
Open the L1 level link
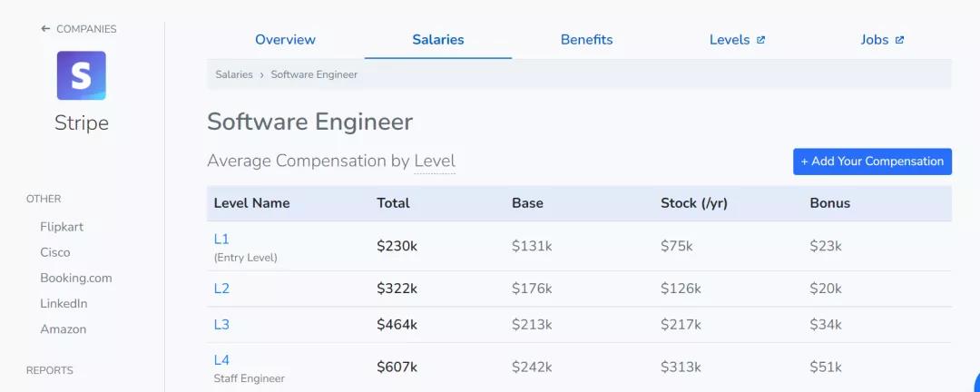[x=221, y=239]
